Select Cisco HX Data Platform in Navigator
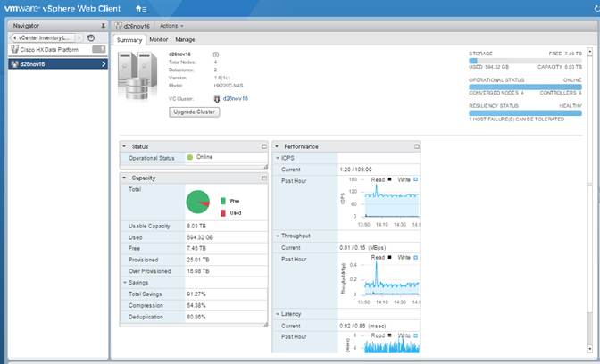This screenshot has height=364, width=600. [x=58, y=49]
